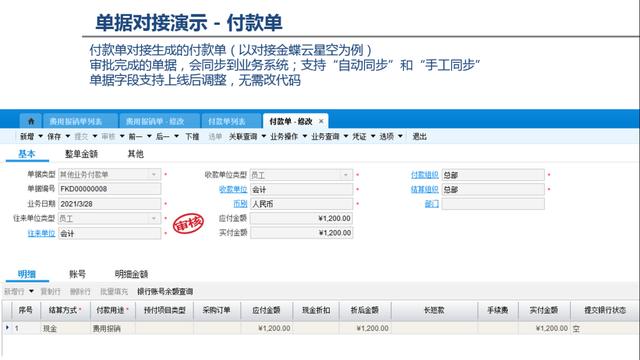640x360 pixels.
Task: Select the 整单金额 tab
Action: click(x=81, y=154)
